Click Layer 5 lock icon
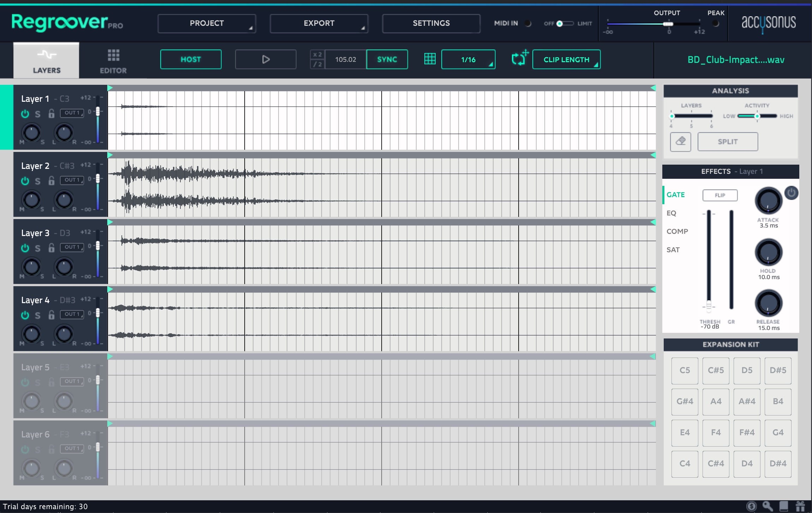This screenshot has height=513, width=812. [x=52, y=382]
